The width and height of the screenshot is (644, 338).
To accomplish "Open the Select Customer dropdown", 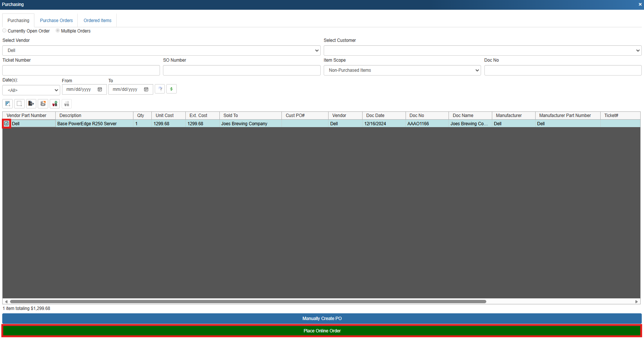I will 482,50.
